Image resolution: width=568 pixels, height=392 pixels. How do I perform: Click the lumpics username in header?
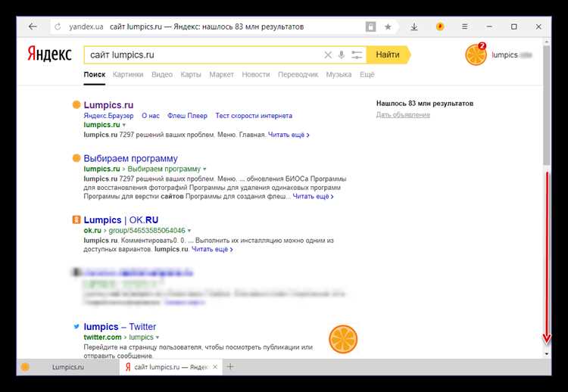(504, 55)
